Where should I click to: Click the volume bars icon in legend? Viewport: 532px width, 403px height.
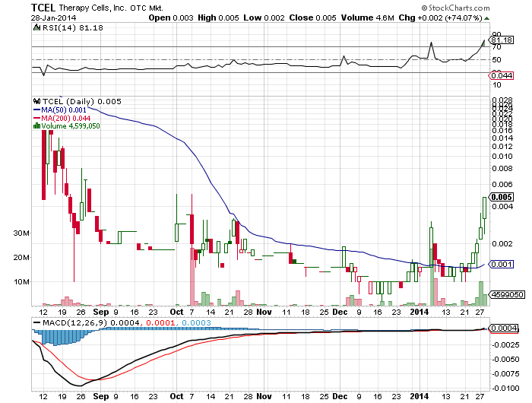click(36, 126)
